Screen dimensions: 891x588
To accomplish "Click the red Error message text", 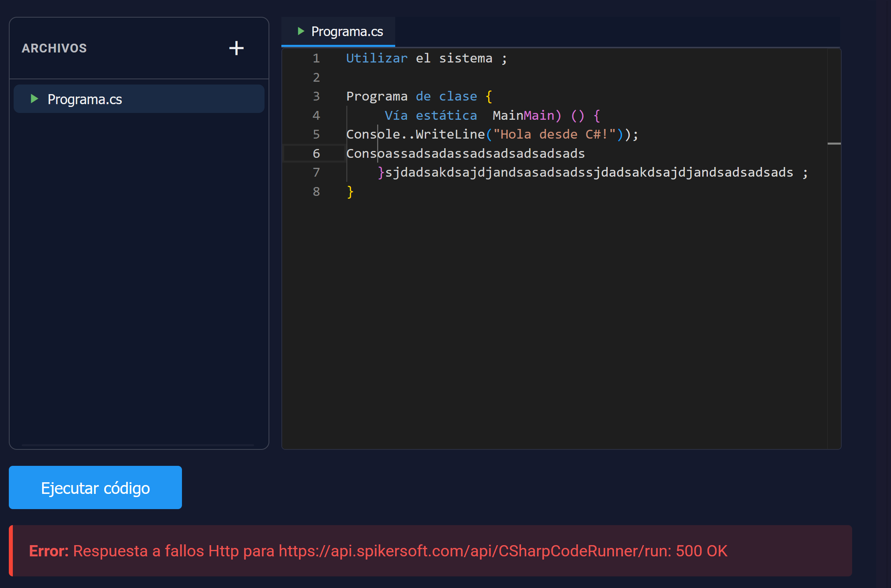I will pyautogui.click(x=378, y=551).
